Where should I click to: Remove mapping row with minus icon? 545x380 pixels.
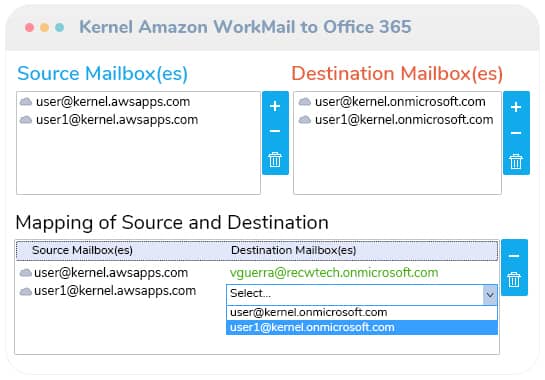coord(514,256)
